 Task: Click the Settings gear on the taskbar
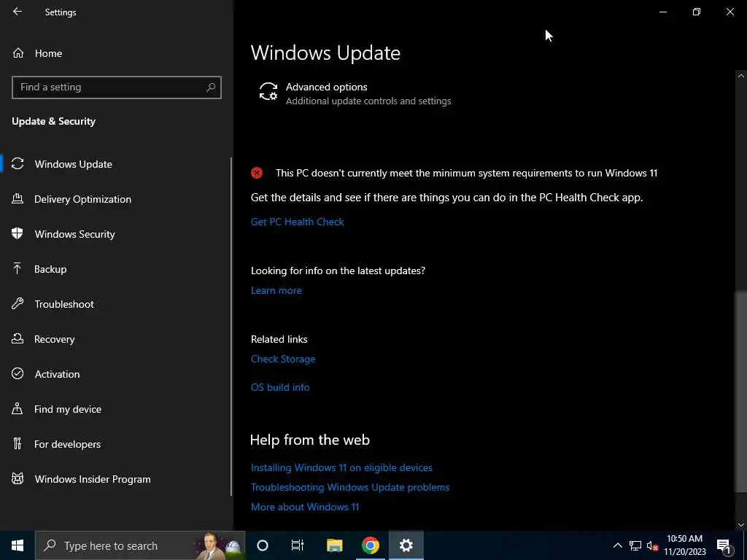point(406,545)
